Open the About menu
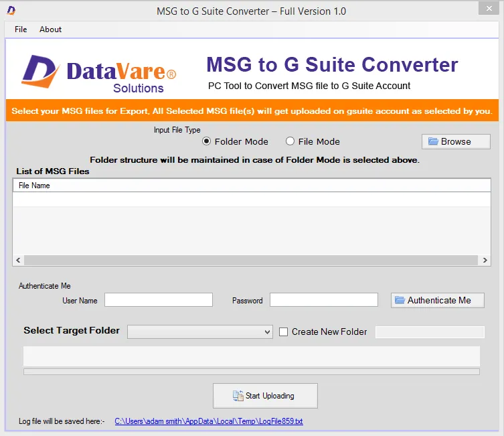Screen dimensions: 504x436 click(x=50, y=29)
